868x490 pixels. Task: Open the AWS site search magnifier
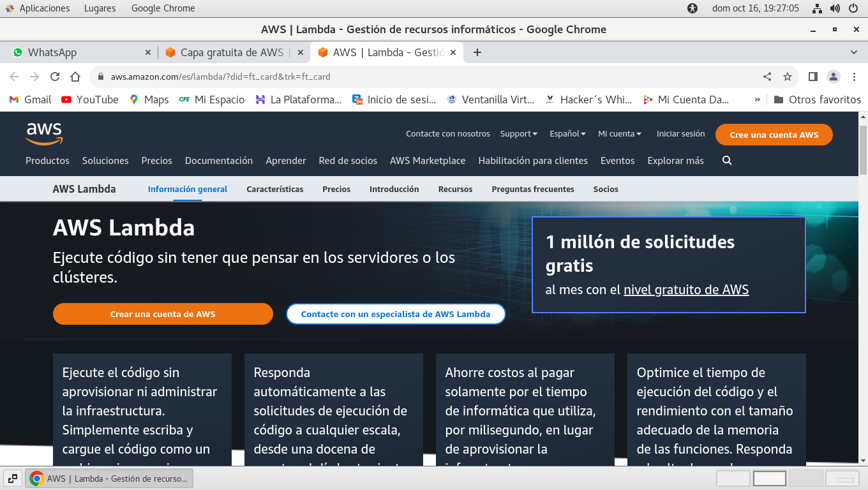(x=726, y=161)
